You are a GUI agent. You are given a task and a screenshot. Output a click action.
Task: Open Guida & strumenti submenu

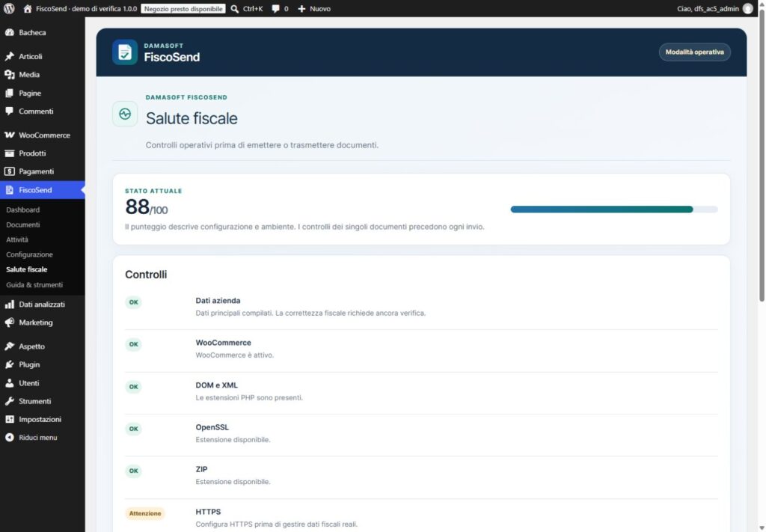[34, 285]
